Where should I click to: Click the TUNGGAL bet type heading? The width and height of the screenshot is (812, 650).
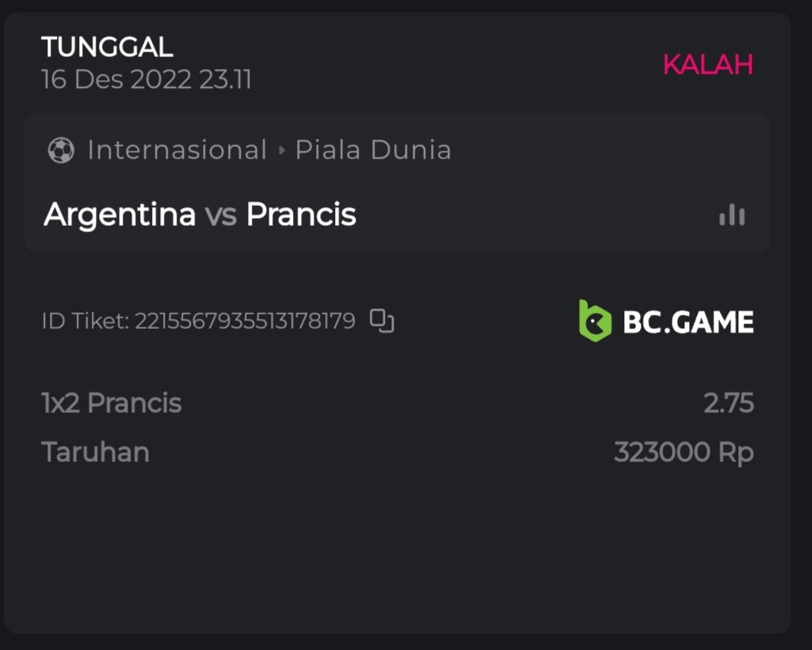(107, 48)
